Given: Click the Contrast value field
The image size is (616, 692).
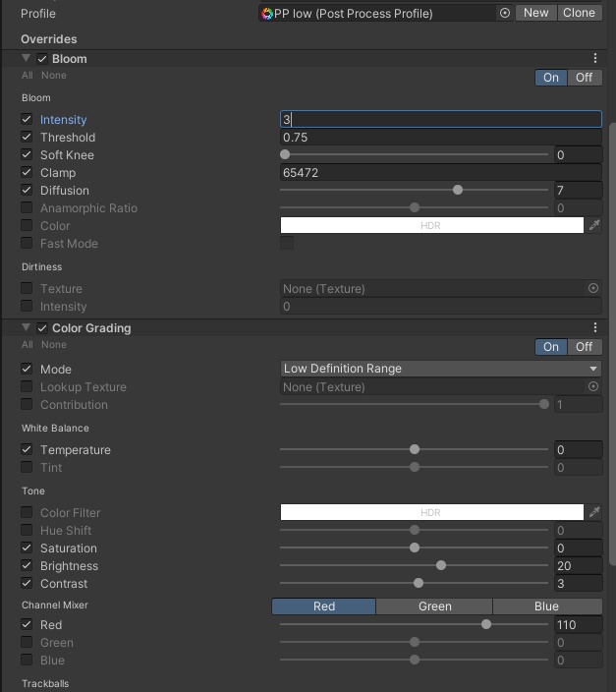Looking at the screenshot, I should pos(578,584).
